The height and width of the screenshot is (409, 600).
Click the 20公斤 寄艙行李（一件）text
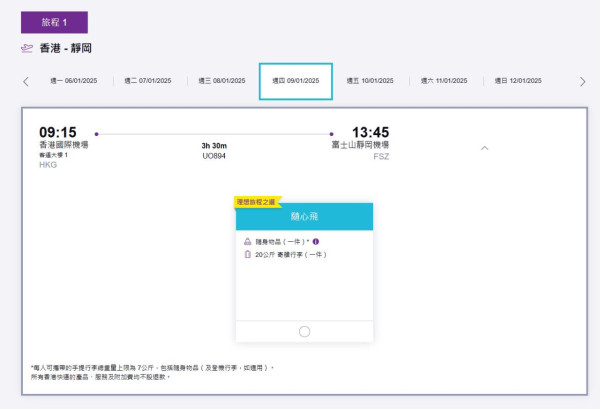(291, 254)
